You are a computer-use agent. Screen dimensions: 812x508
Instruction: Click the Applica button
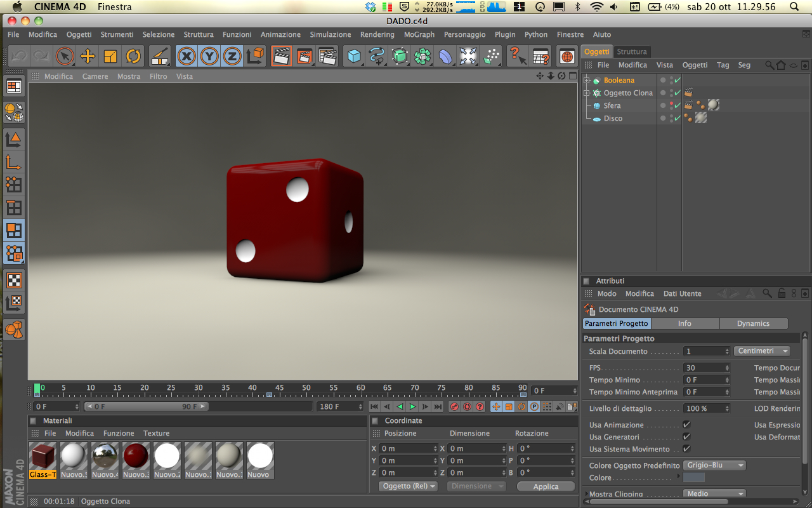pos(546,486)
